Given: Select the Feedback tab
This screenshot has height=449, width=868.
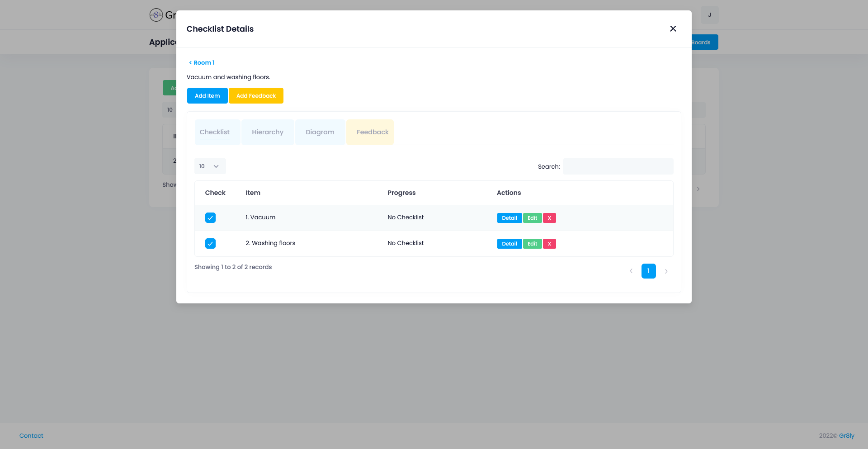Looking at the screenshot, I should click(x=373, y=132).
